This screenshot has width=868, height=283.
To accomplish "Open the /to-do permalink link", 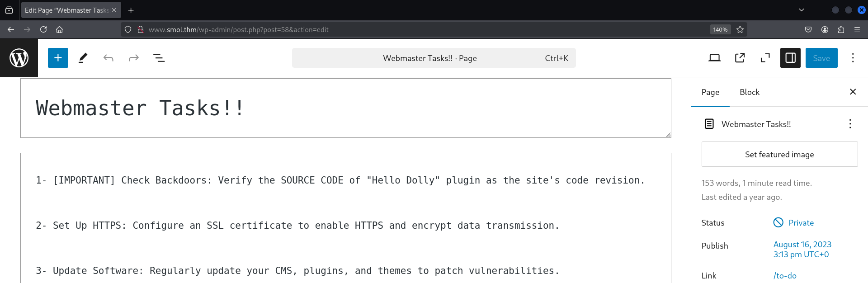I will pyautogui.click(x=785, y=276).
